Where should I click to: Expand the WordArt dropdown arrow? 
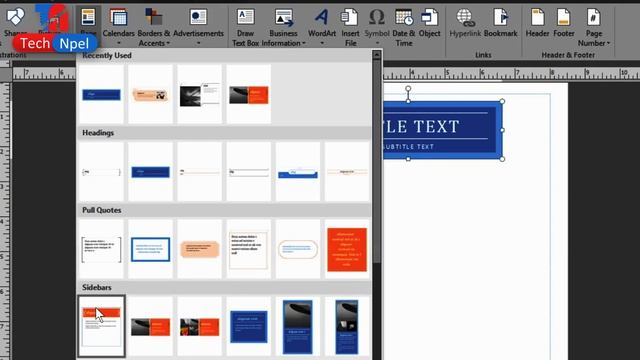[322, 43]
